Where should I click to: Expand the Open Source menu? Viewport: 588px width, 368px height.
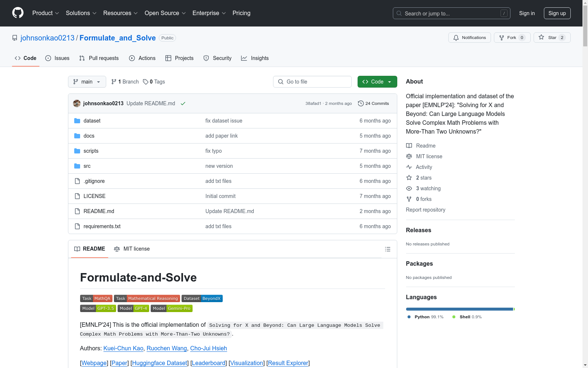tap(165, 13)
